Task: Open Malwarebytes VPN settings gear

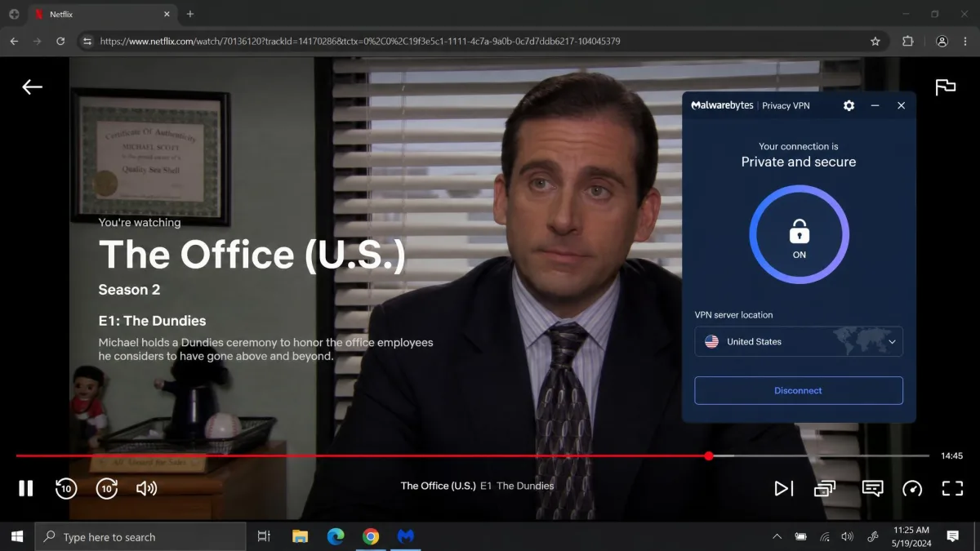Action: [849, 105]
